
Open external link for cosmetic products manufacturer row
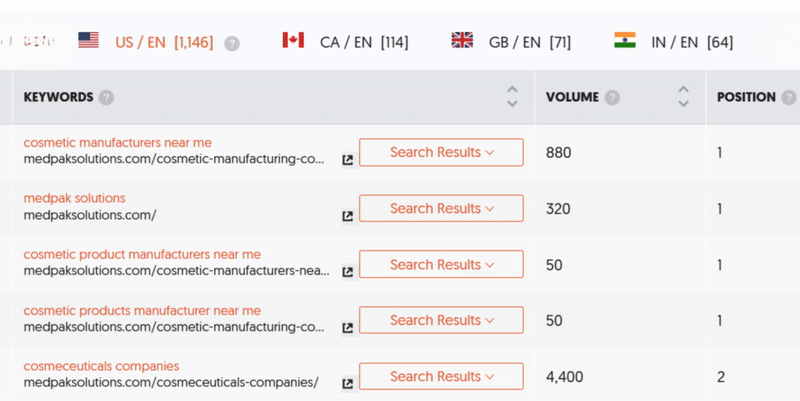347,328
